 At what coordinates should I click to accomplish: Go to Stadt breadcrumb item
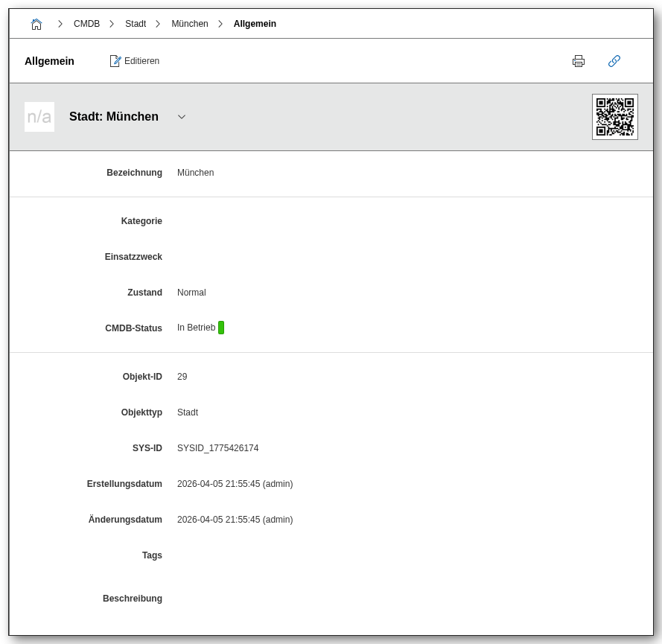click(x=136, y=24)
